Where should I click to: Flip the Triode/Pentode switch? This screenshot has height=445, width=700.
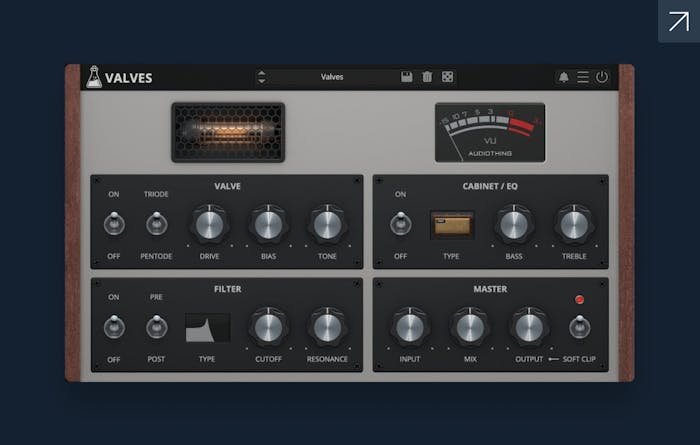tap(156, 225)
